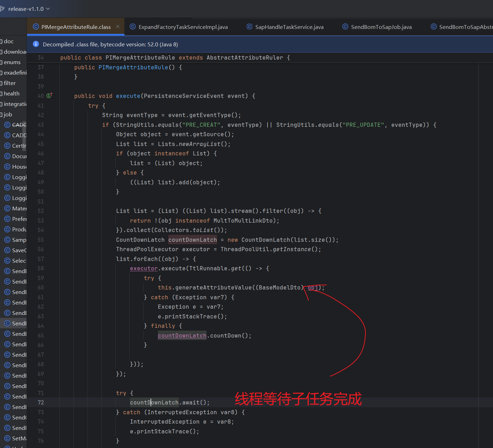The image size is (493, 448).
Task: Click the class icon beside Prefer file
Action: (x=7, y=219)
